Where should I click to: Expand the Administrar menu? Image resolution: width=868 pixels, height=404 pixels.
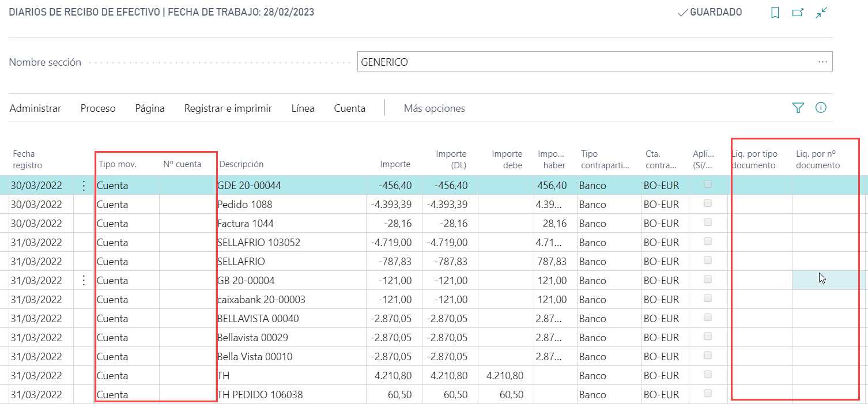(x=35, y=108)
